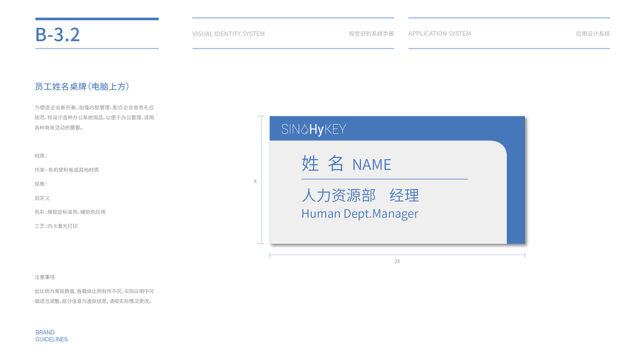Select the line 色彩:按规定标准色、辅助色应用
This screenshot has width=644, height=362.
(x=70, y=212)
